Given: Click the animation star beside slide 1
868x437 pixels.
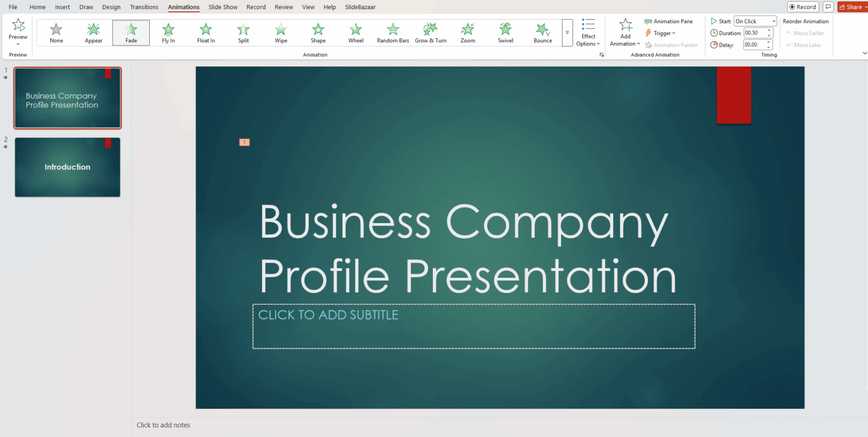Looking at the screenshot, I should (6, 78).
